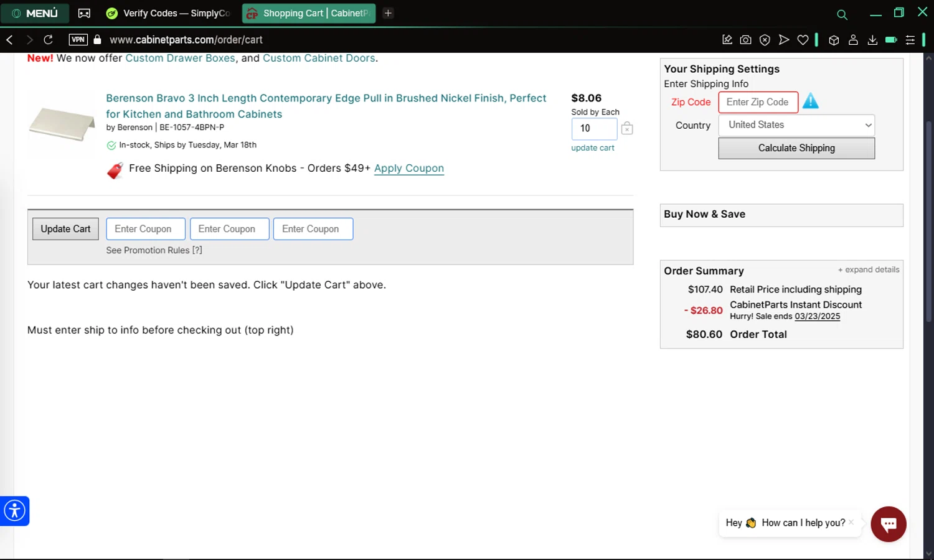Open the Opera Menu button
The width and height of the screenshot is (934, 560).
35,13
